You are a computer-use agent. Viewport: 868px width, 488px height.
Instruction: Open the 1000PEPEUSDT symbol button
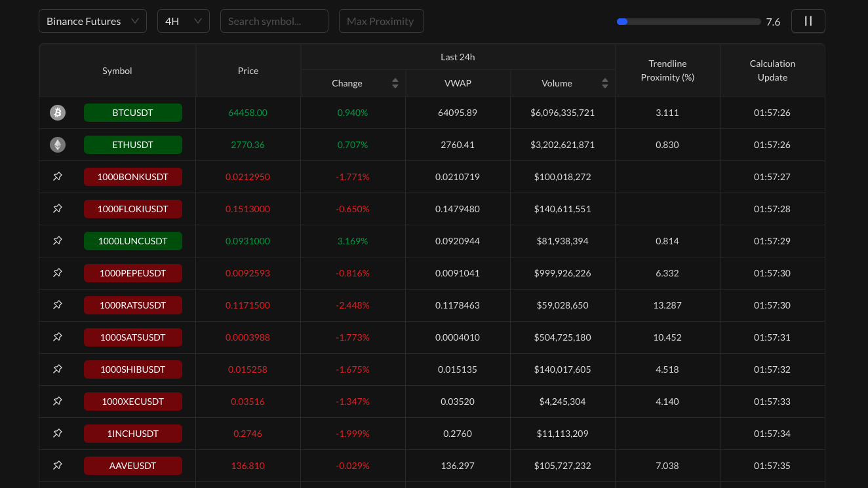(x=133, y=273)
